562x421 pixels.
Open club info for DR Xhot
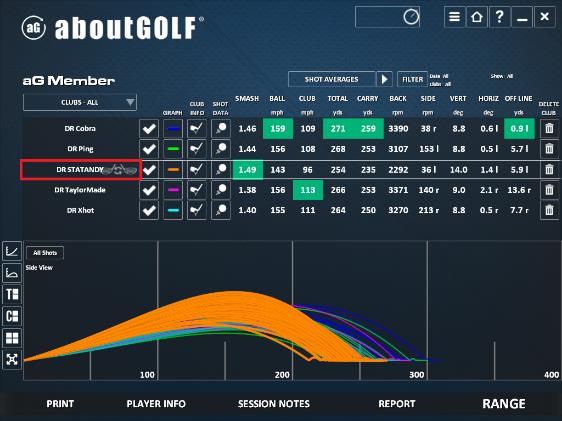pos(197,210)
